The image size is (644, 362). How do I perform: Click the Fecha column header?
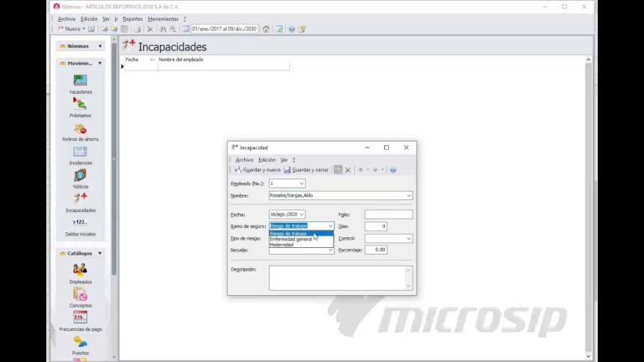[140, 59]
